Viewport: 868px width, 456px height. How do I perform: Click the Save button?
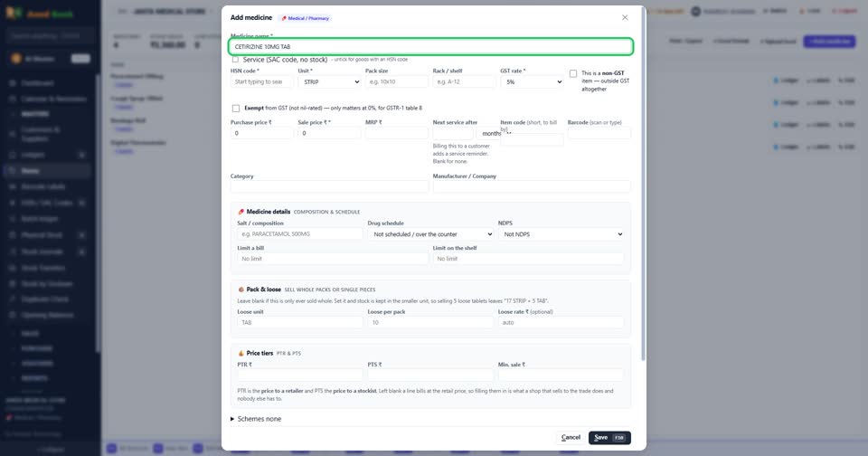609,438
